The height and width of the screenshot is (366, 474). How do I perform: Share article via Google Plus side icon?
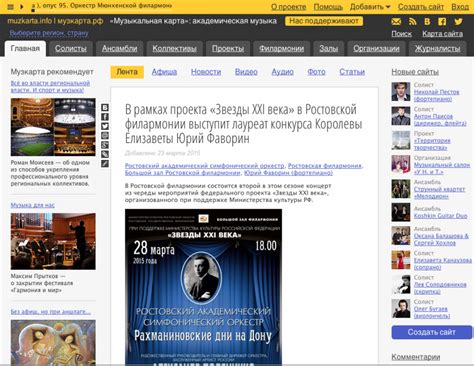tap(105, 145)
